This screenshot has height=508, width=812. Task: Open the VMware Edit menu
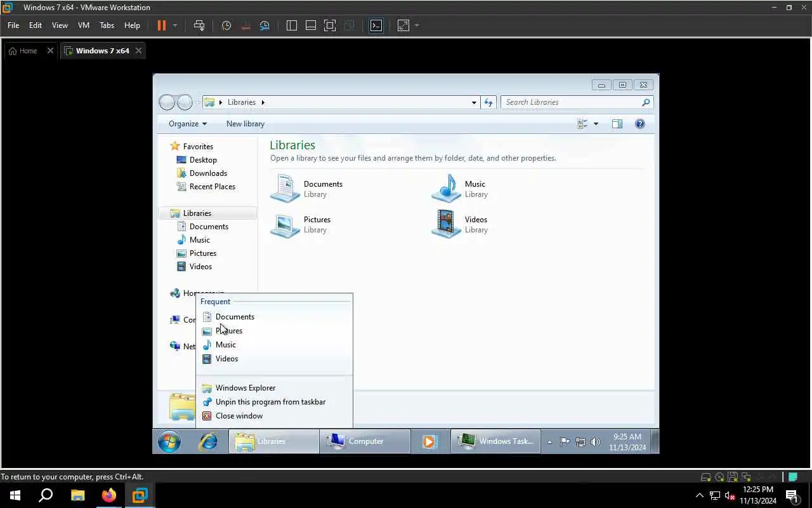click(36, 25)
